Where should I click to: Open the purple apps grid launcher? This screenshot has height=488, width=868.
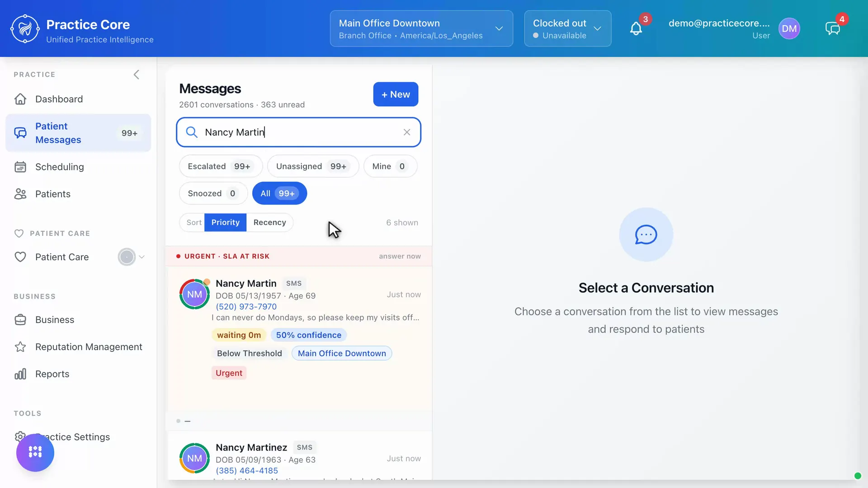(x=35, y=452)
